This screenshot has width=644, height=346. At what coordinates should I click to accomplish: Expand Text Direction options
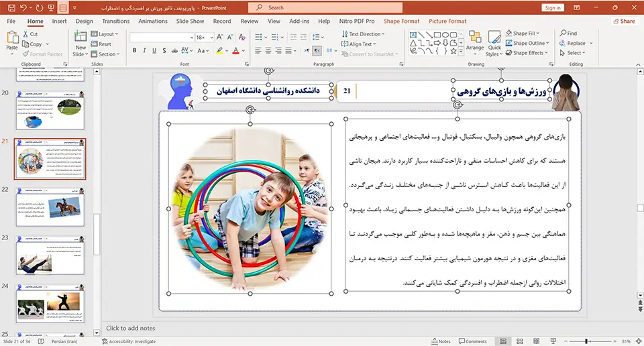pos(363,34)
